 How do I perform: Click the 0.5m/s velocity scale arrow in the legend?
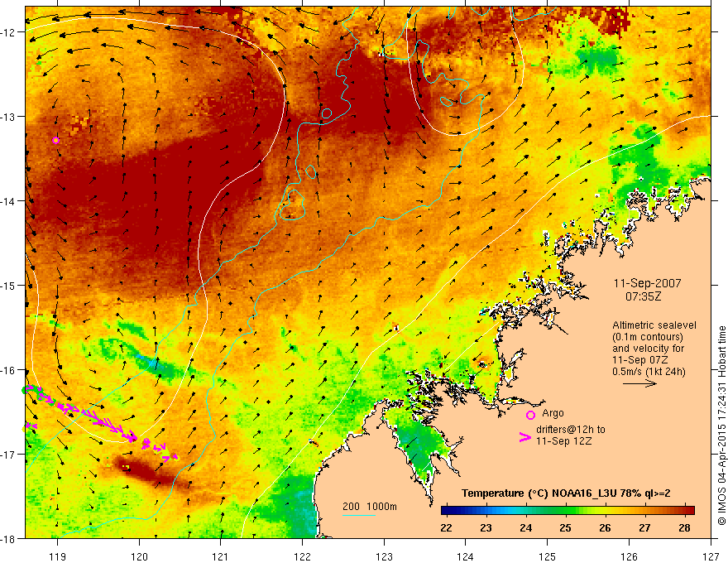click(639, 383)
